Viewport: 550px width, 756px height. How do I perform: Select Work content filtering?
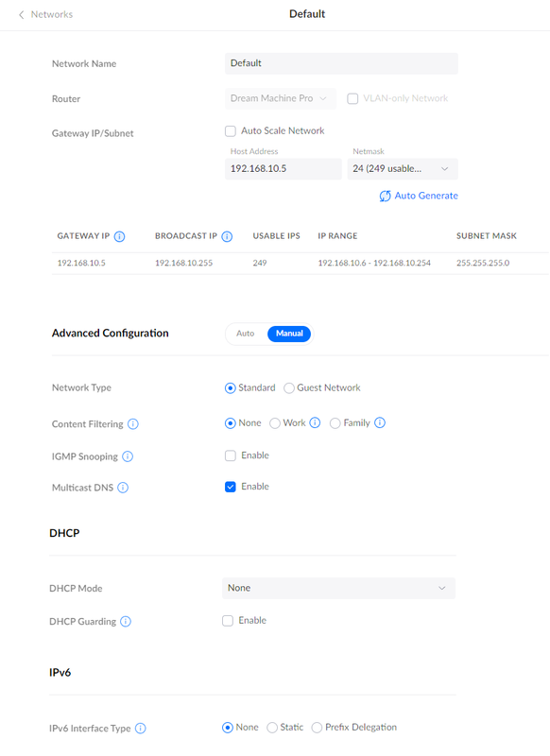[x=275, y=423]
